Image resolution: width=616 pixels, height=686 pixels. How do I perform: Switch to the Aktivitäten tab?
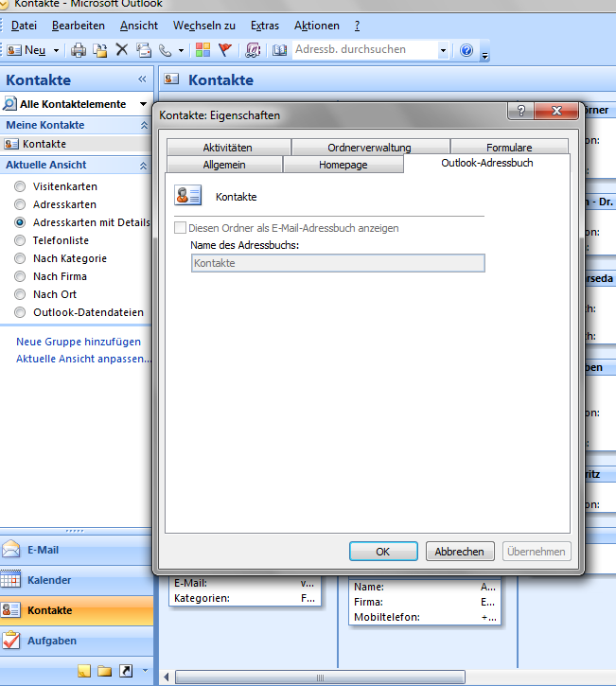click(229, 148)
